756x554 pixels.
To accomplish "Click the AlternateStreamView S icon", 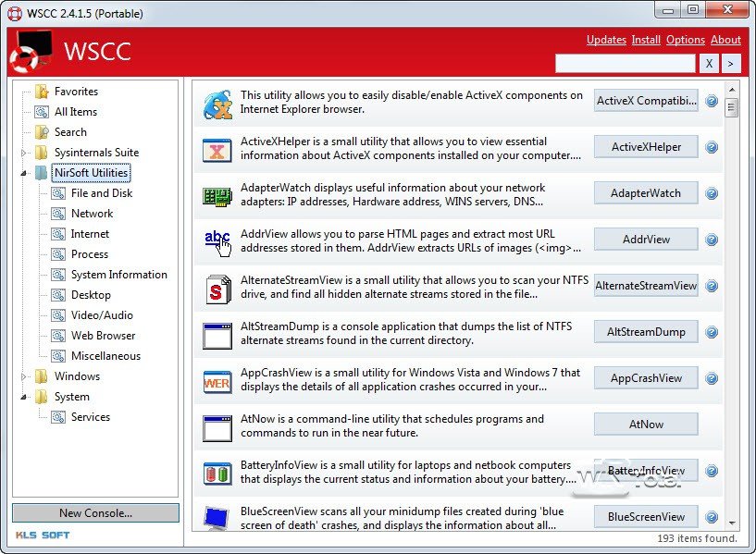I will 217,289.
